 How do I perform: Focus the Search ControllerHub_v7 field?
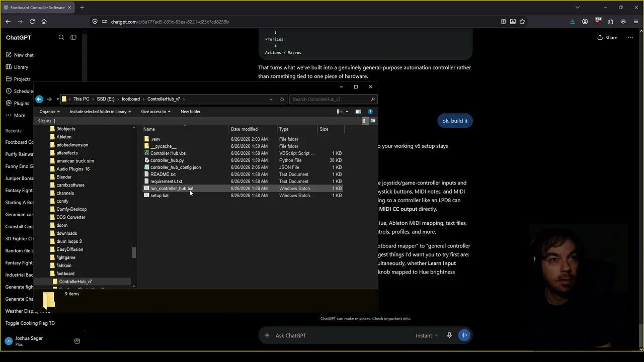point(333,99)
